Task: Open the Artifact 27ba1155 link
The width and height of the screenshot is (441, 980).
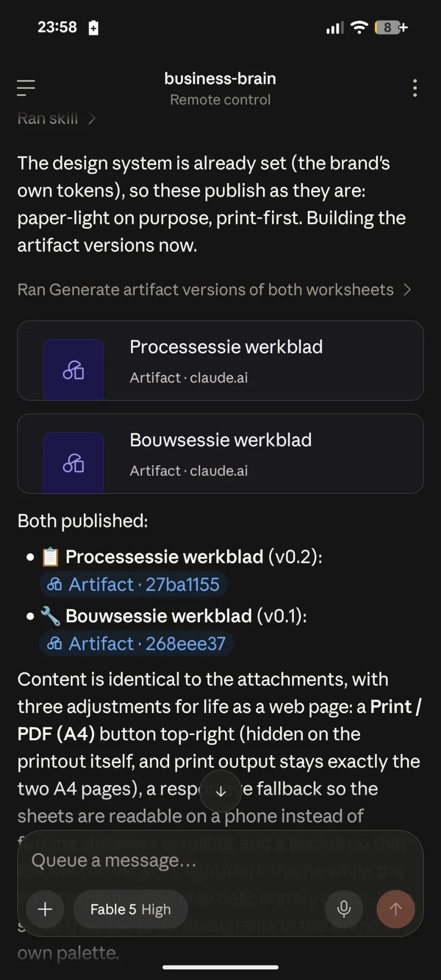Action: pyautogui.click(x=133, y=584)
